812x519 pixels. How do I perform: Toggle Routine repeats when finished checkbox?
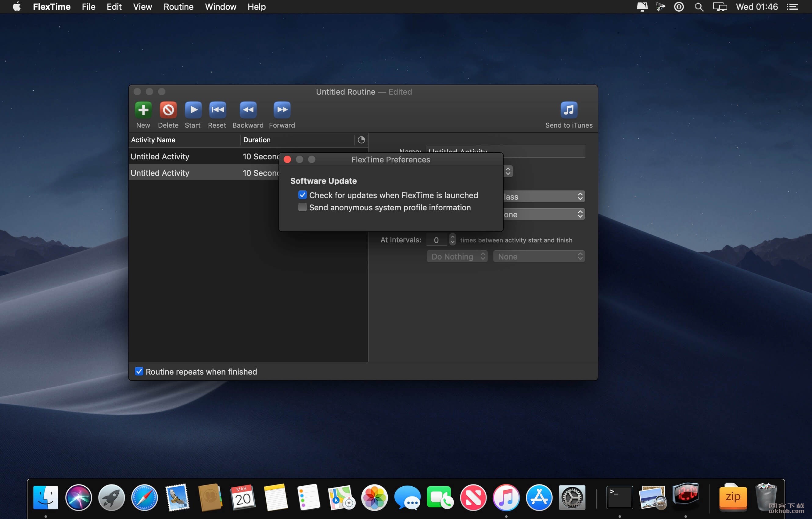pyautogui.click(x=139, y=371)
